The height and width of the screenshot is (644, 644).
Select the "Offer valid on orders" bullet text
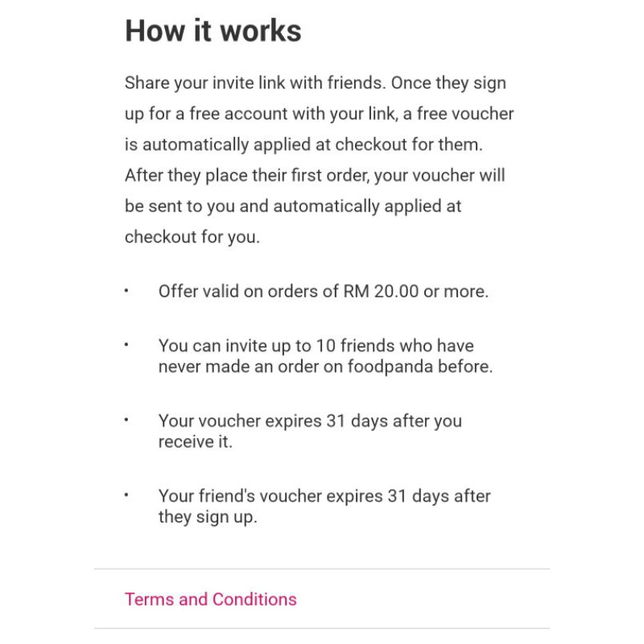(323, 291)
